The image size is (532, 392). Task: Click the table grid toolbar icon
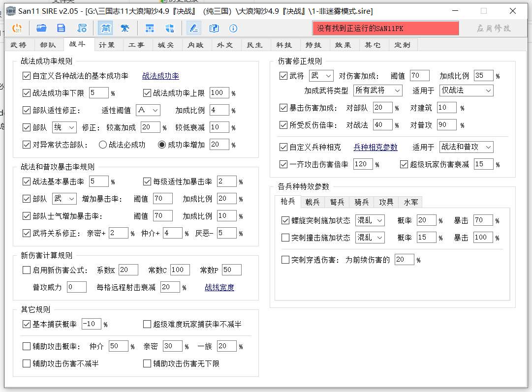click(x=150, y=28)
